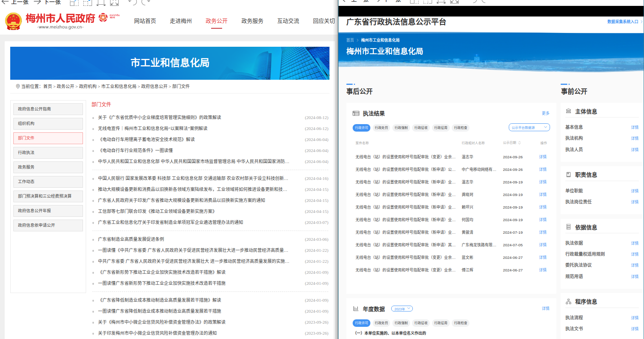This screenshot has width=644, height=339.
Task: Select 行政许可 tab under 执法结果
Action: [362, 128]
